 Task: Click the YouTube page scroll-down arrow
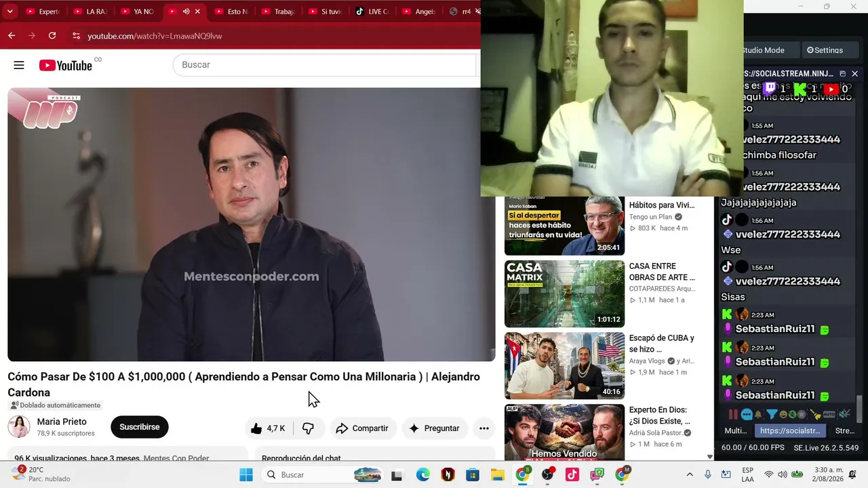[x=710, y=457]
